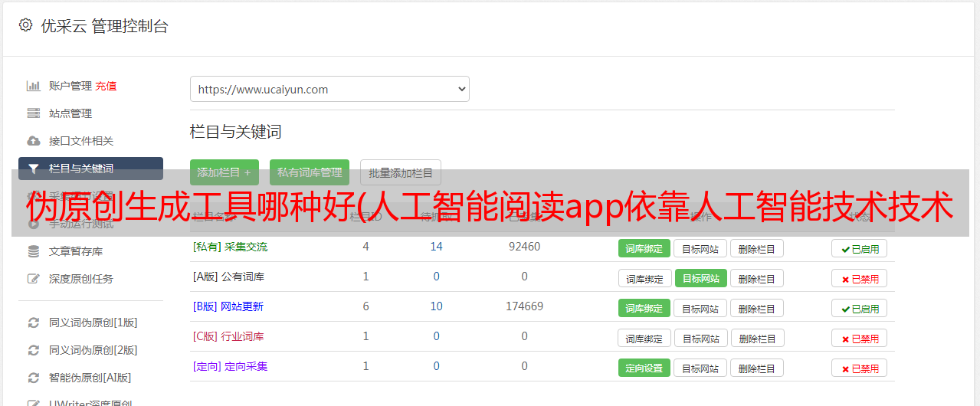Click 目标网站 for 网站更新 row
The image size is (980, 406).
(x=700, y=308)
